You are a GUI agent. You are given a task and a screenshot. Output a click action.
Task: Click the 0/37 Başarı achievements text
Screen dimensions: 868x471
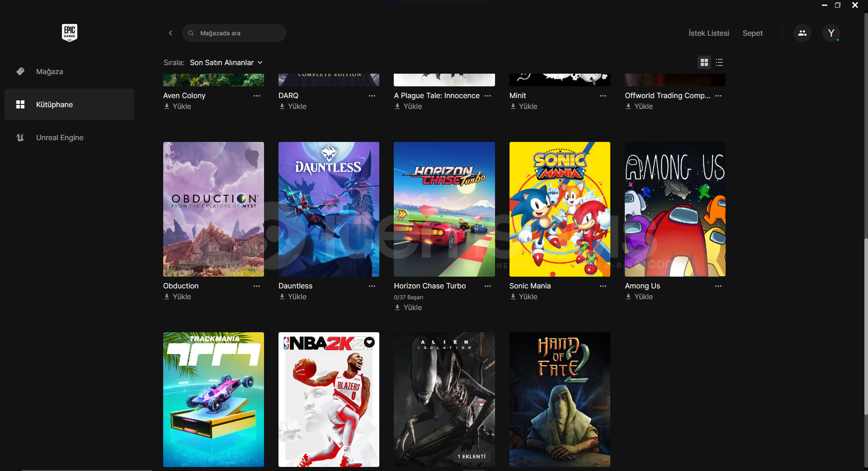[409, 297]
